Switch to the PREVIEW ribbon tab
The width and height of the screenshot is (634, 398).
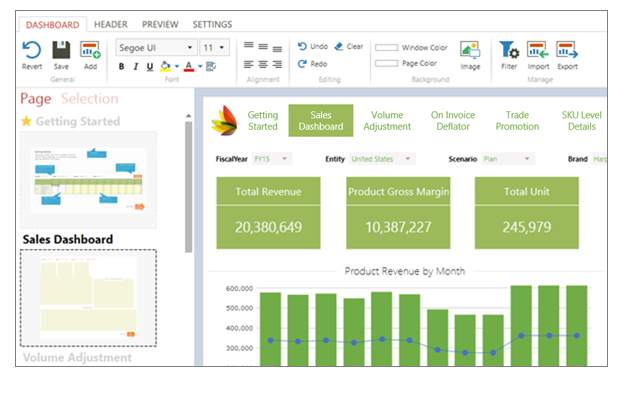pos(160,25)
